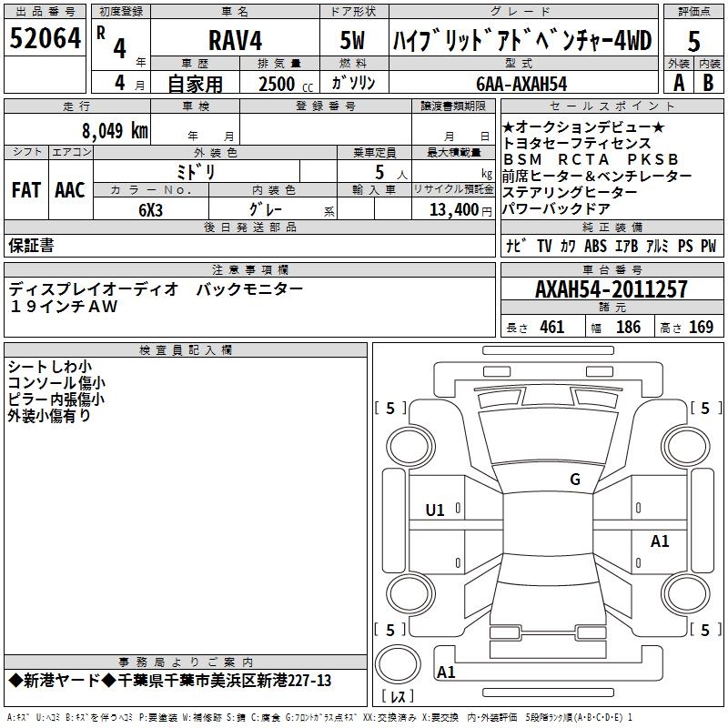The width and height of the screenshot is (728, 728).
Task: Click inspector note コンソール傷小
Action: [x=56, y=383]
